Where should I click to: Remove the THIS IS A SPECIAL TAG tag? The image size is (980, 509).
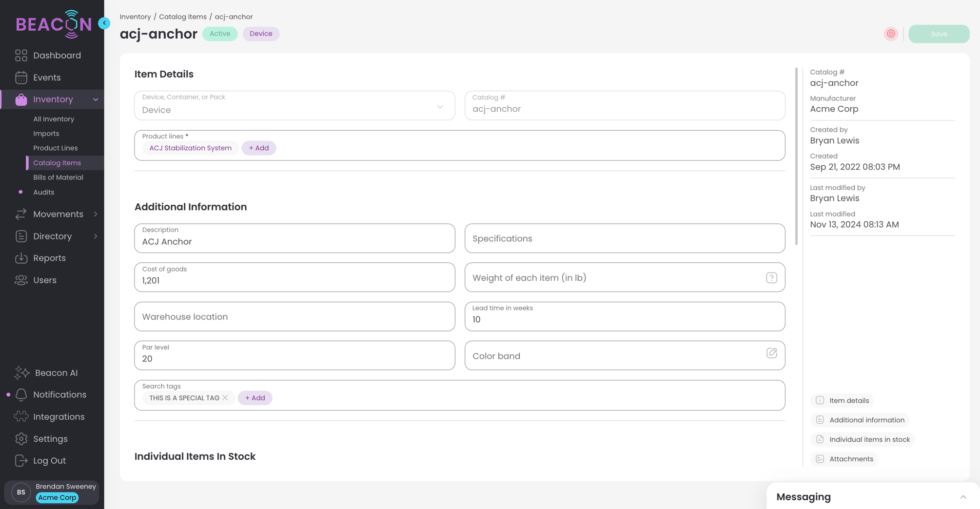click(x=225, y=398)
